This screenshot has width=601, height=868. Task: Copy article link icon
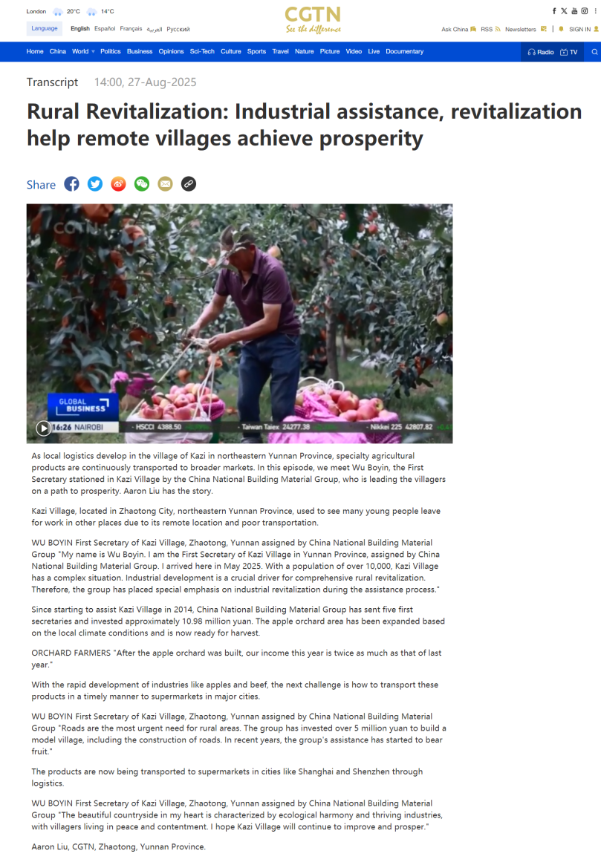(x=189, y=184)
